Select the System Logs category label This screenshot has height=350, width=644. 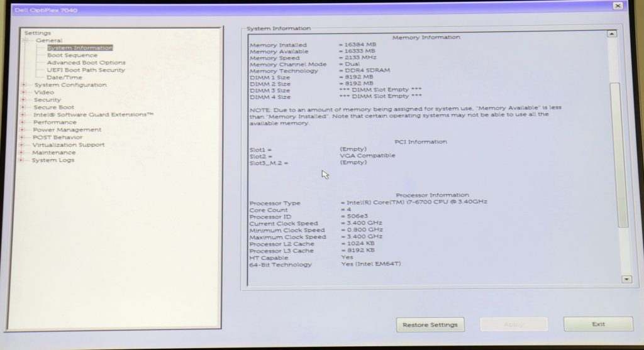(x=53, y=160)
